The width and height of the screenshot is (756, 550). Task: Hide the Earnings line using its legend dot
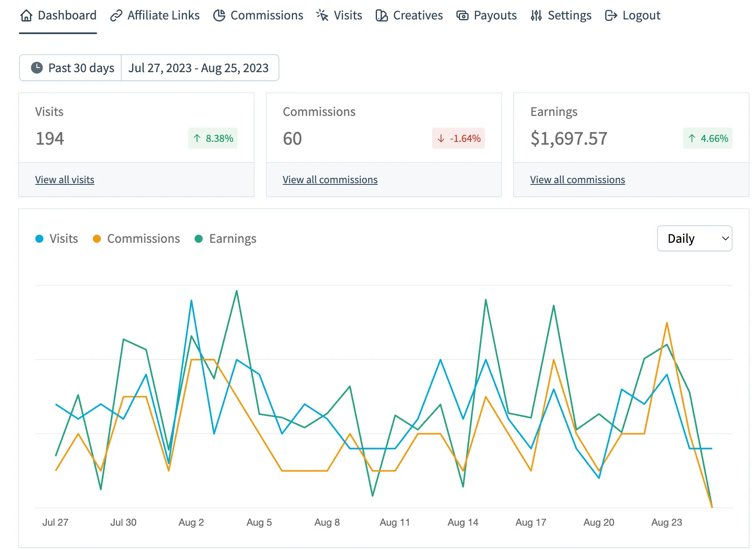pyautogui.click(x=199, y=239)
